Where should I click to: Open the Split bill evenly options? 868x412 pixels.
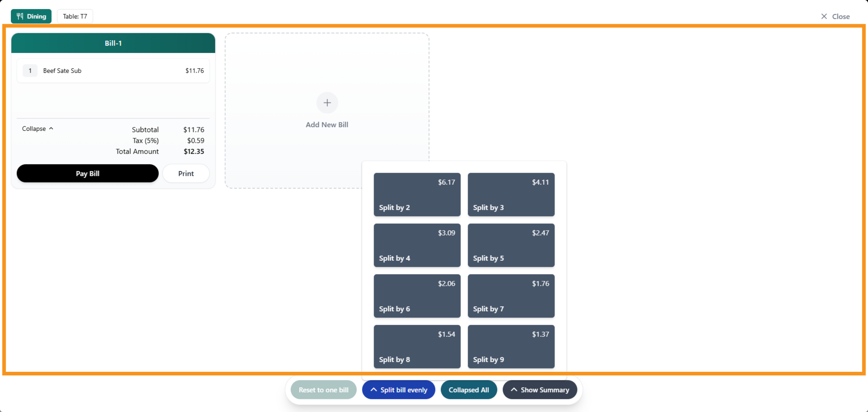pyautogui.click(x=398, y=390)
